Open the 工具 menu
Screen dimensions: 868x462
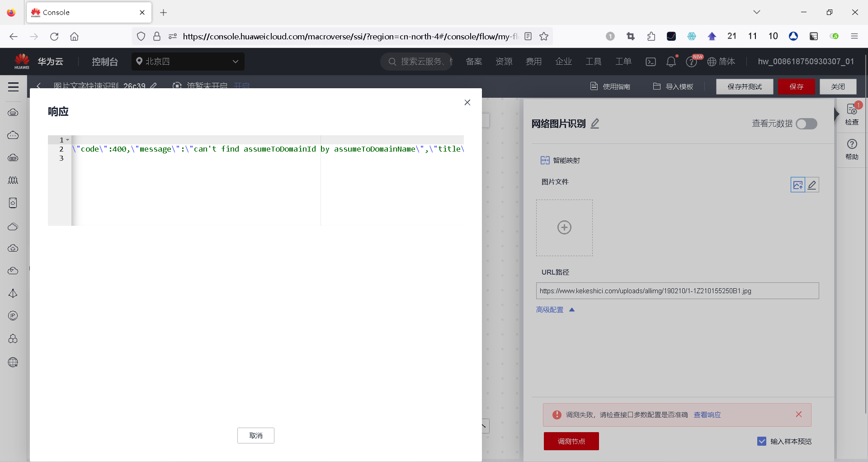point(593,62)
